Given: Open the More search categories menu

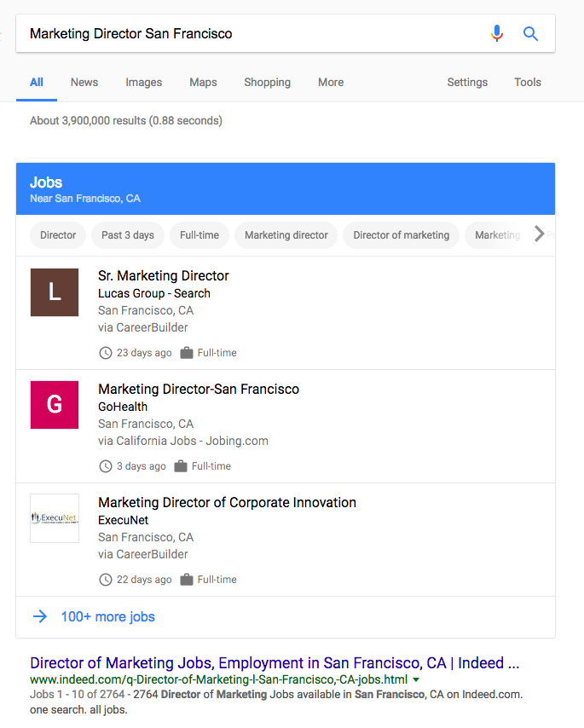Looking at the screenshot, I should pyautogui.click(x=331, y=83).
